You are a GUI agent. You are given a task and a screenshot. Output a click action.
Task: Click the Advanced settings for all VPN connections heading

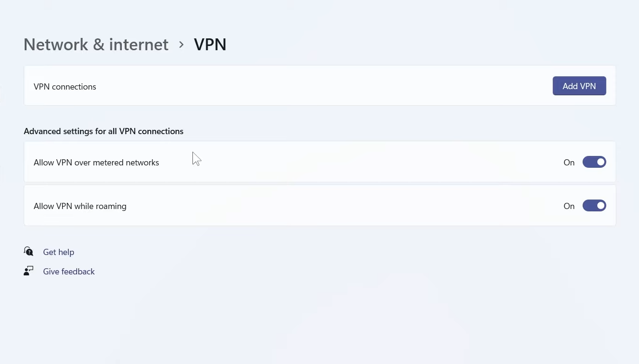(x=103, y=131)
